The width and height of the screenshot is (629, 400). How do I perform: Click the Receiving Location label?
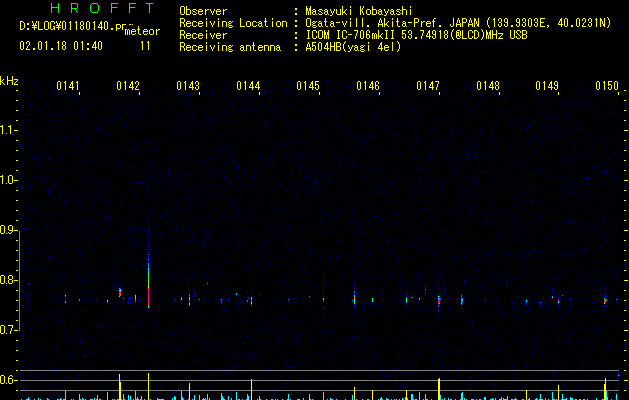pyautogui.click(x=233, y=23)
